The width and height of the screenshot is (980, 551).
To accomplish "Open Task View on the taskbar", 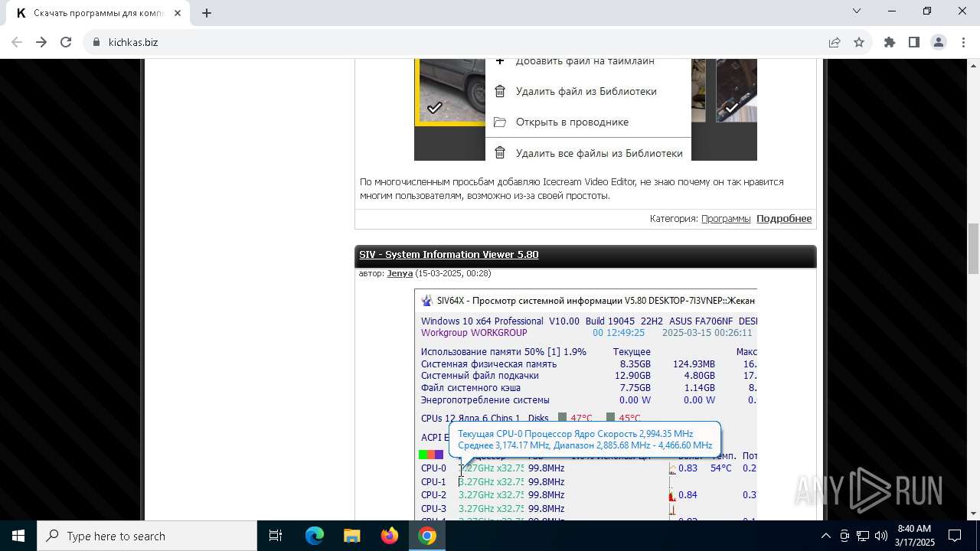I will [x=276, y=536].
